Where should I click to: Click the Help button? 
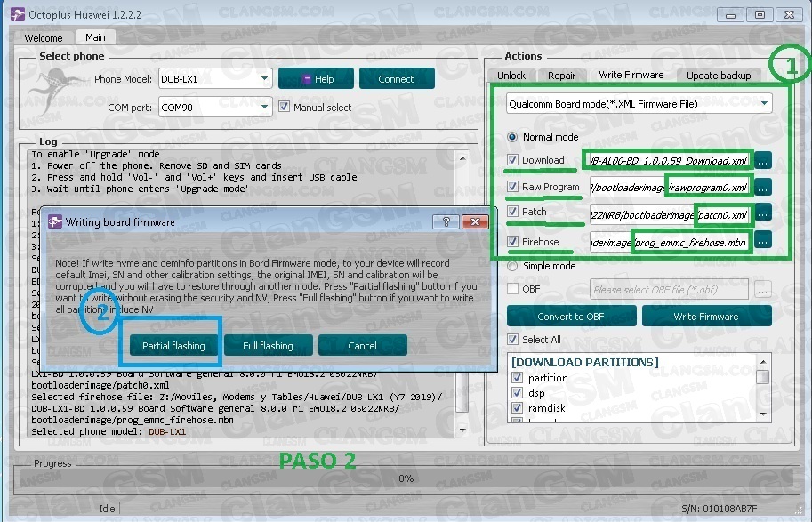[316, 79]
